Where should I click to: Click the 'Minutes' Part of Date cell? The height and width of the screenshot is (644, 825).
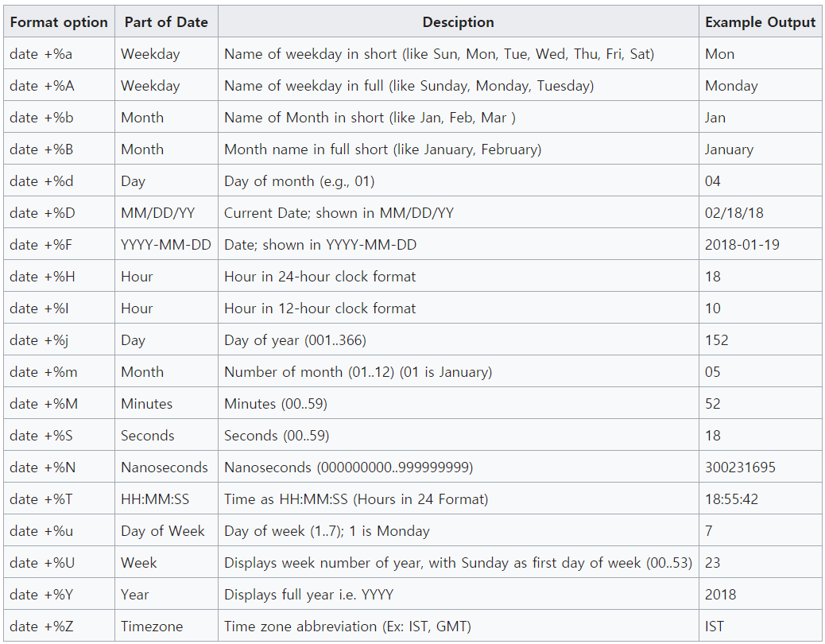(x=166, y=404)
